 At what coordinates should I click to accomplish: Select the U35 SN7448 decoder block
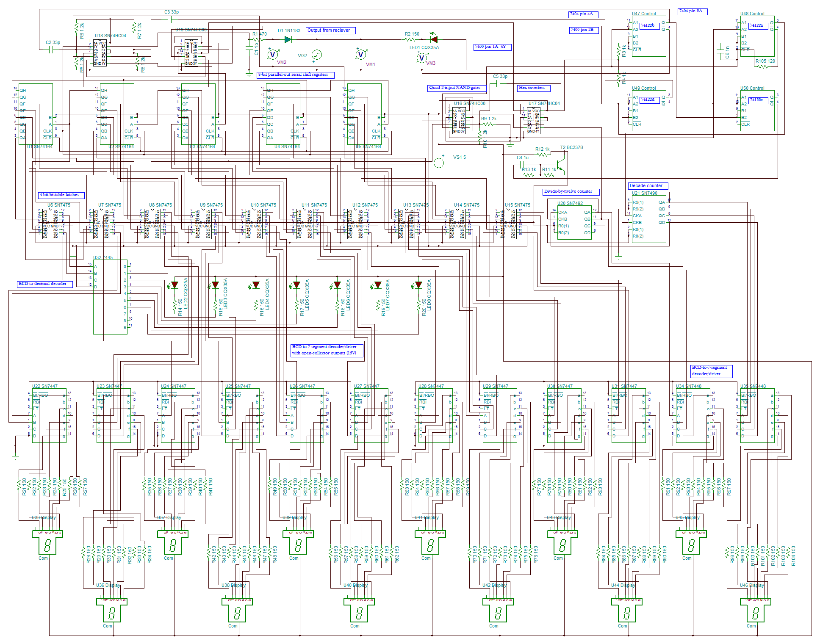click(x=757, y=415)
